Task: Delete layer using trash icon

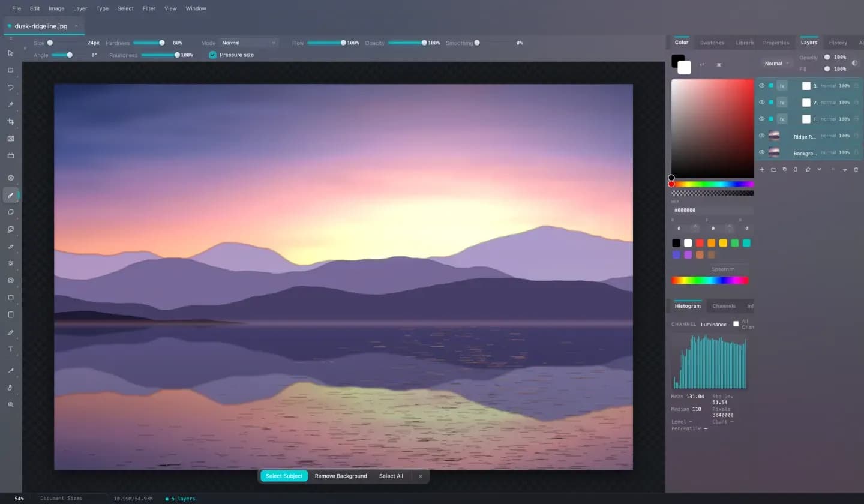Action: click(856, 170)
